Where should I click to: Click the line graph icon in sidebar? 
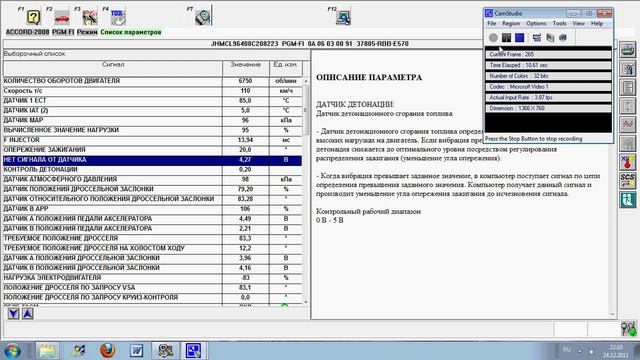tap(627, 124)
